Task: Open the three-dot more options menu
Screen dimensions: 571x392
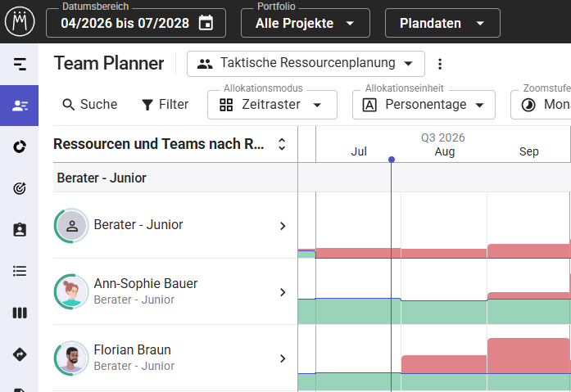Action: pos(440,64)
